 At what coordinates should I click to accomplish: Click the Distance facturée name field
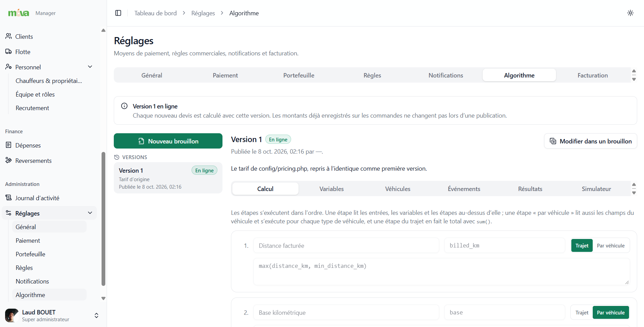pyautogui.click(x=346, y=245)
